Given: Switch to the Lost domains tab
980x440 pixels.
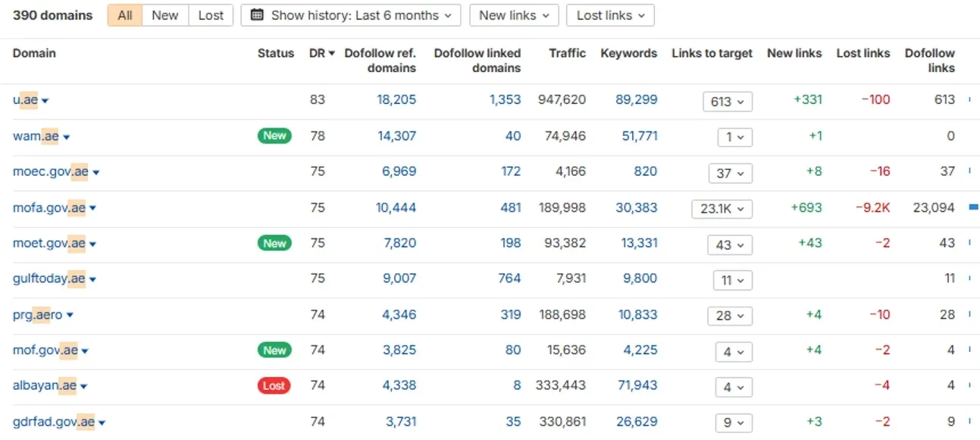Looking at the screenshot, I should pyautogui.click(x=211, y=15).
